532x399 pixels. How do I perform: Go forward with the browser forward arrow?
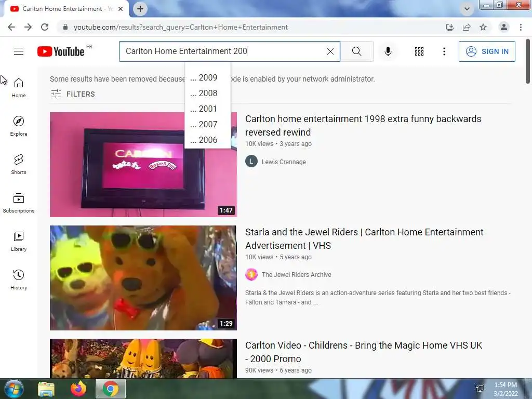click(x=28, y=27)
